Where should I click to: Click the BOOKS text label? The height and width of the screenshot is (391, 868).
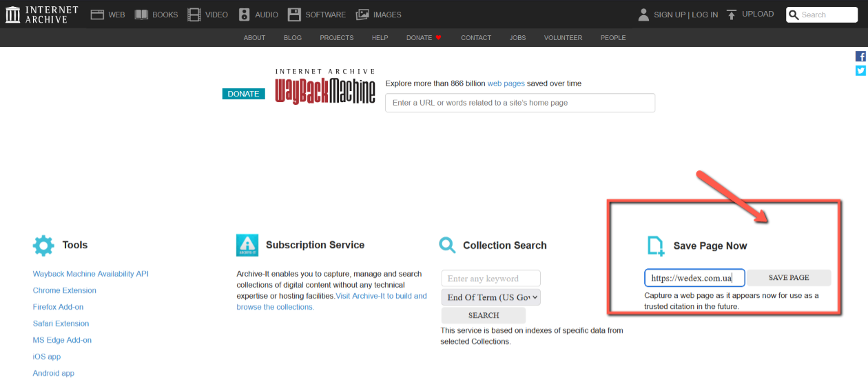[x=165, y=14]
